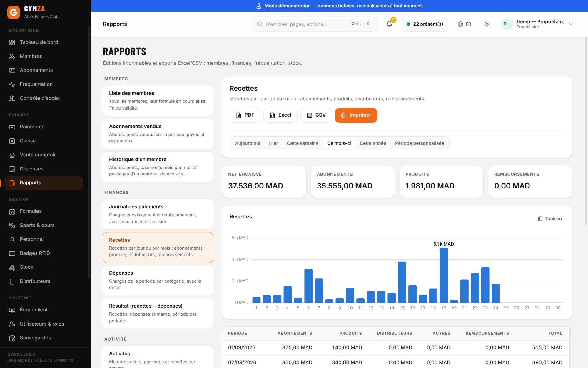This screenshot has width=588, height=368.
Task: Open the Dépenses report card
Action: pos(158,280)
